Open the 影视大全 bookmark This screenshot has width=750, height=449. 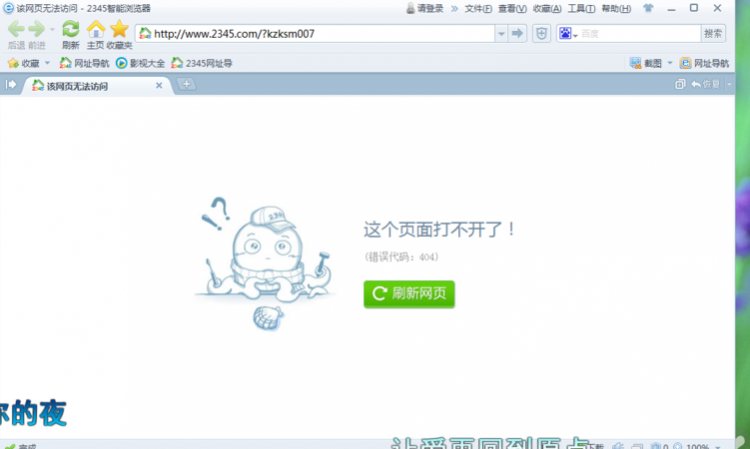141,63
